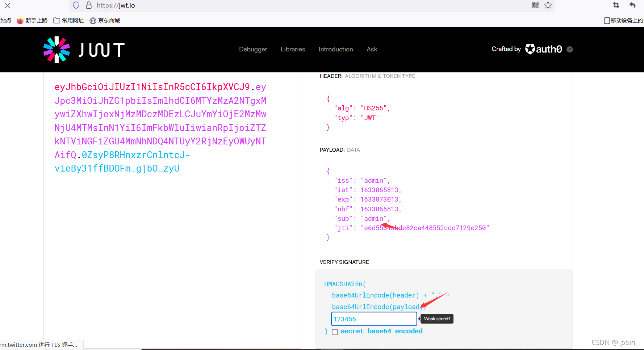Open the 常用网址 bookmarks folder

(x=68, y=21)
